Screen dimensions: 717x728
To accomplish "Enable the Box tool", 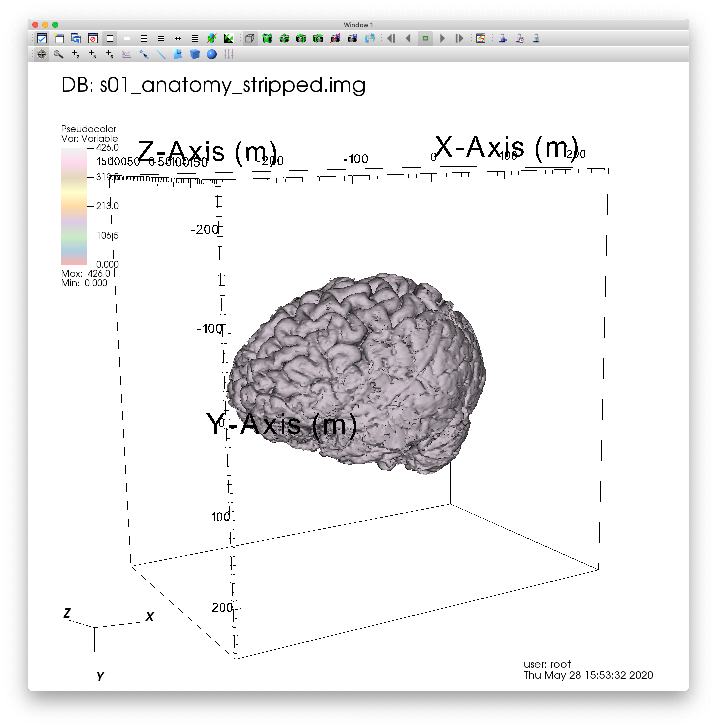I will (195, 54).
